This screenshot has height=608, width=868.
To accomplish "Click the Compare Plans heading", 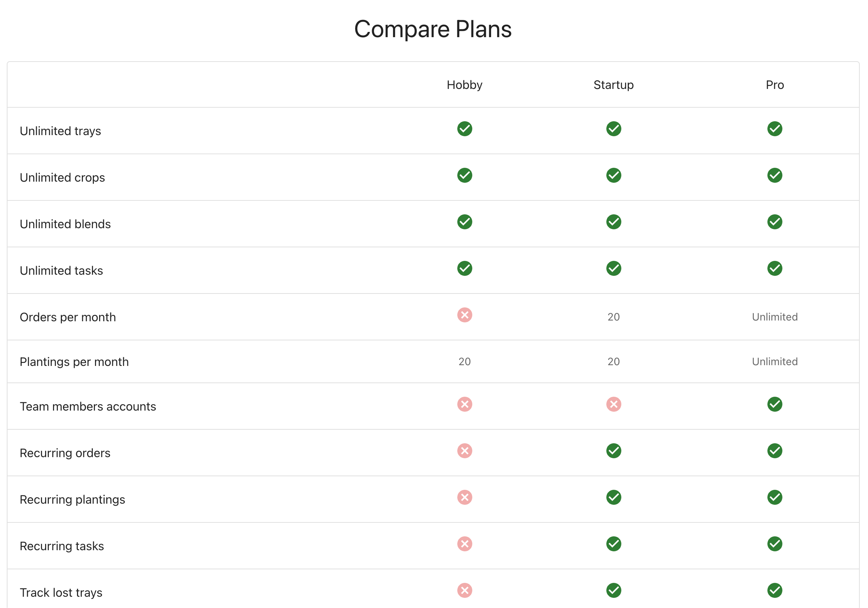I will click(433, 29).
